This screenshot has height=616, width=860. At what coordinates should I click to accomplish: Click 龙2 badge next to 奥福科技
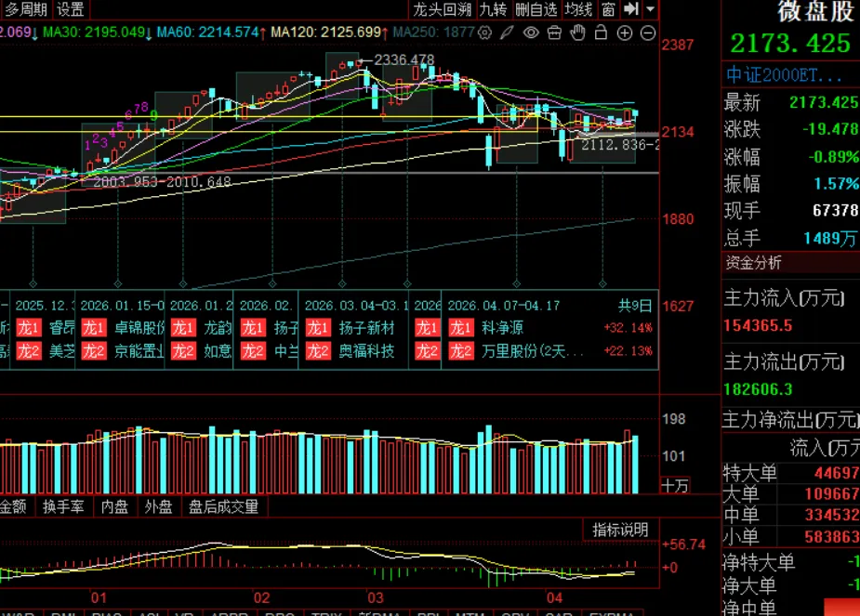(318, 351)
